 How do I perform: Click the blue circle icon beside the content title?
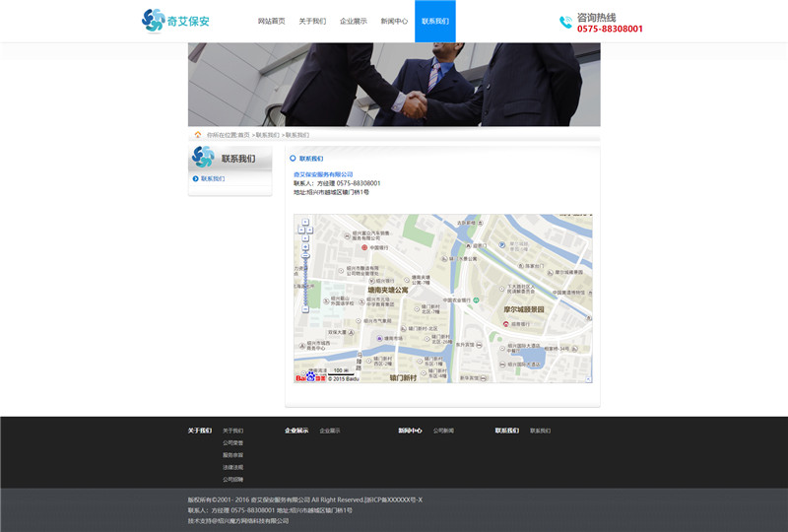(x=293, y=159)
